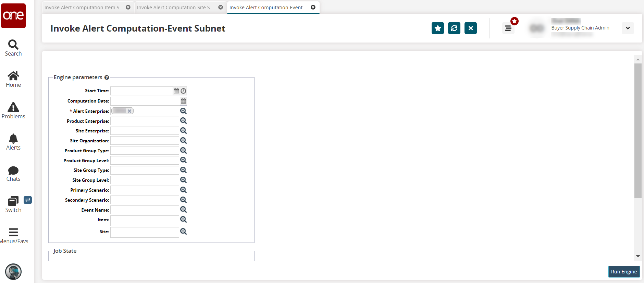The image size is (644, 283).
Task: Open Product Group Type lookup magnifier
Action: (x=184, y=151)
